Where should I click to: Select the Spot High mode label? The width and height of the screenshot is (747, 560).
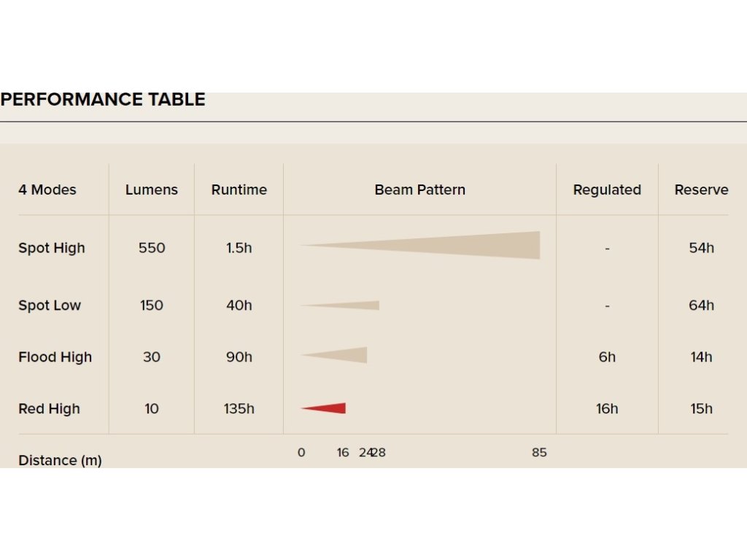pos(52,248)
